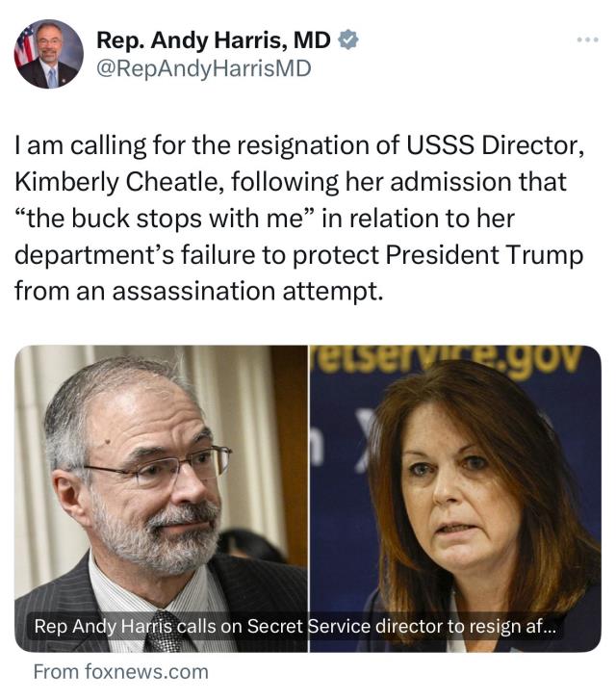This screenshot has height=700, width=616.
Task: Open right photo of woman with brown hair
Action: point(455,481)
